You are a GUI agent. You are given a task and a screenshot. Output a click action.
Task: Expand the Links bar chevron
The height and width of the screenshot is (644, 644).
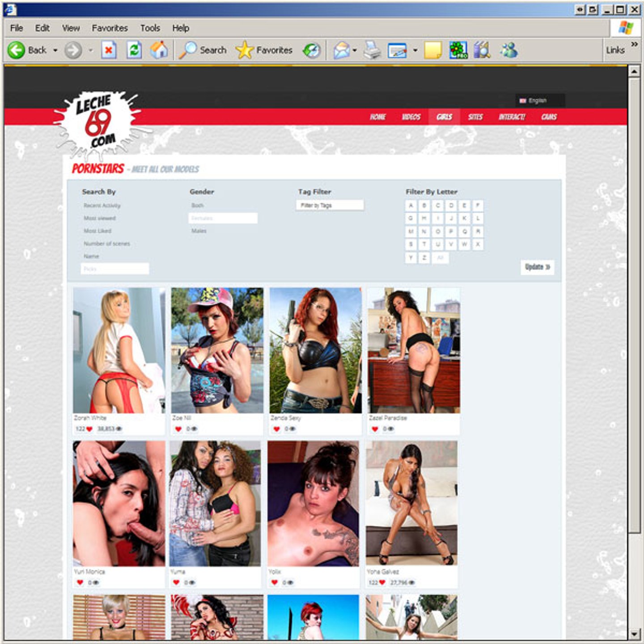click(x=634, y=44)
